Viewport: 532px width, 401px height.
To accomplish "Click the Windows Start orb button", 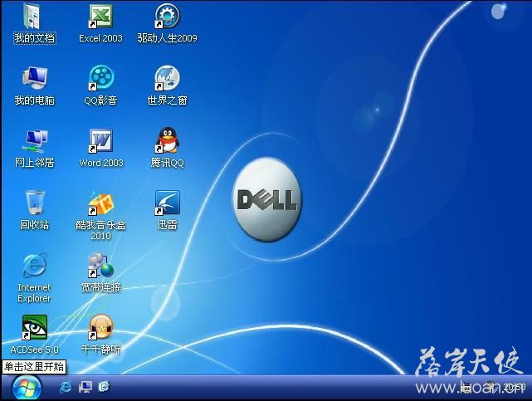I will [x=27, y=388].
